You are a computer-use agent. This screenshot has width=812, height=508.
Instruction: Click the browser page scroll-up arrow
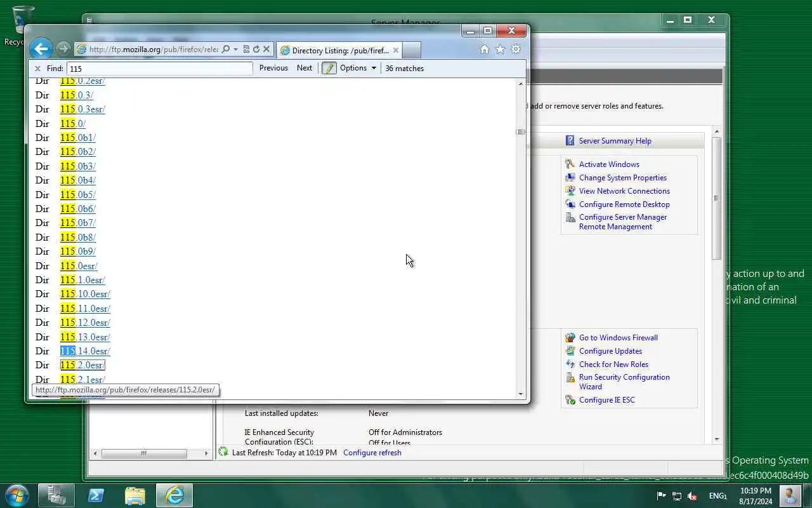(x=521, y=84)
